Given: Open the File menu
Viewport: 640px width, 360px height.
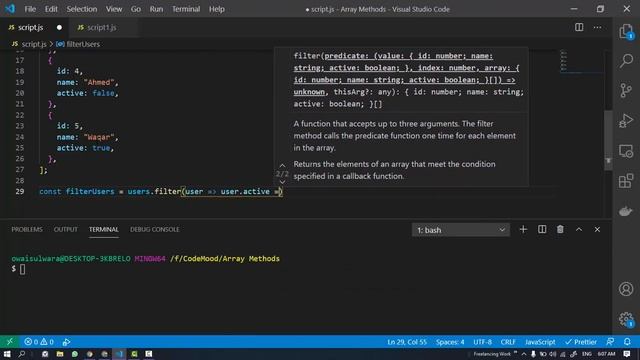Looking at the screenshot, I should tap(30, 9).
